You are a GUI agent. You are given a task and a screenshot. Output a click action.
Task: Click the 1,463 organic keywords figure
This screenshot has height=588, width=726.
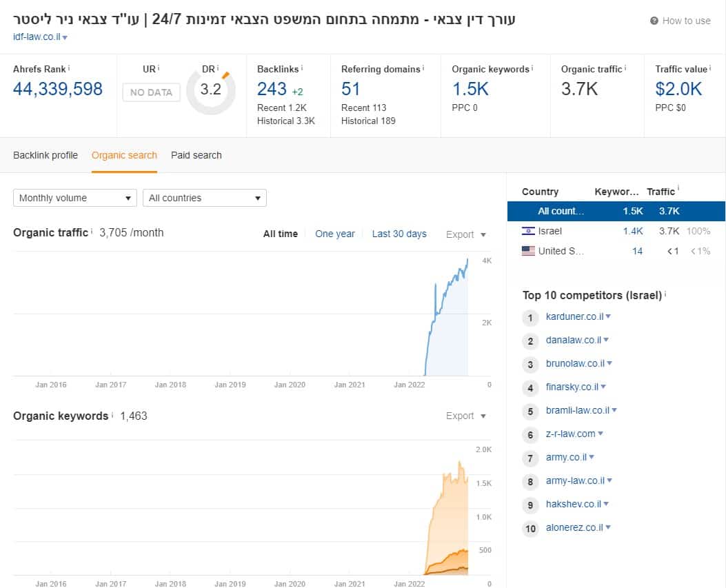(x=134, y=416)
